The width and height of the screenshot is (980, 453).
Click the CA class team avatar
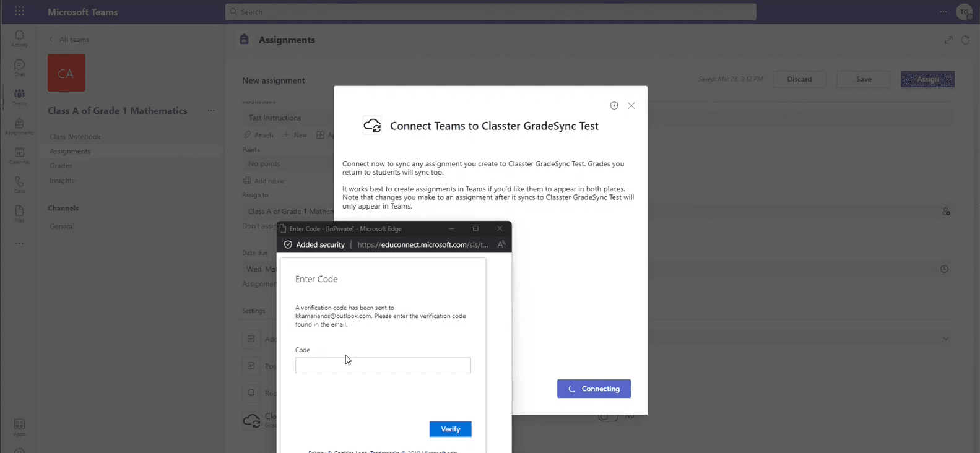pyautogui.click(x=66, y=73)
